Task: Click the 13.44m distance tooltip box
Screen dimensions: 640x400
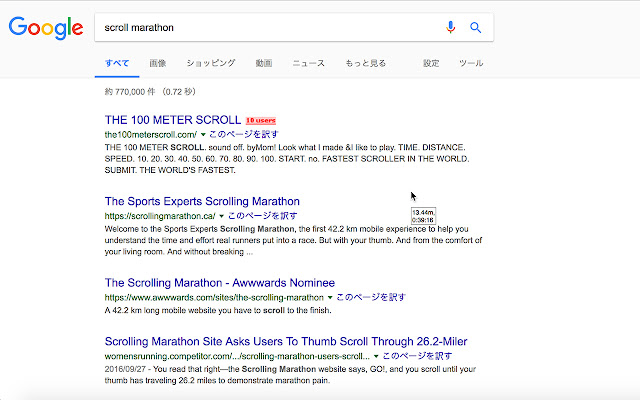Action: (x=423, y=216)
